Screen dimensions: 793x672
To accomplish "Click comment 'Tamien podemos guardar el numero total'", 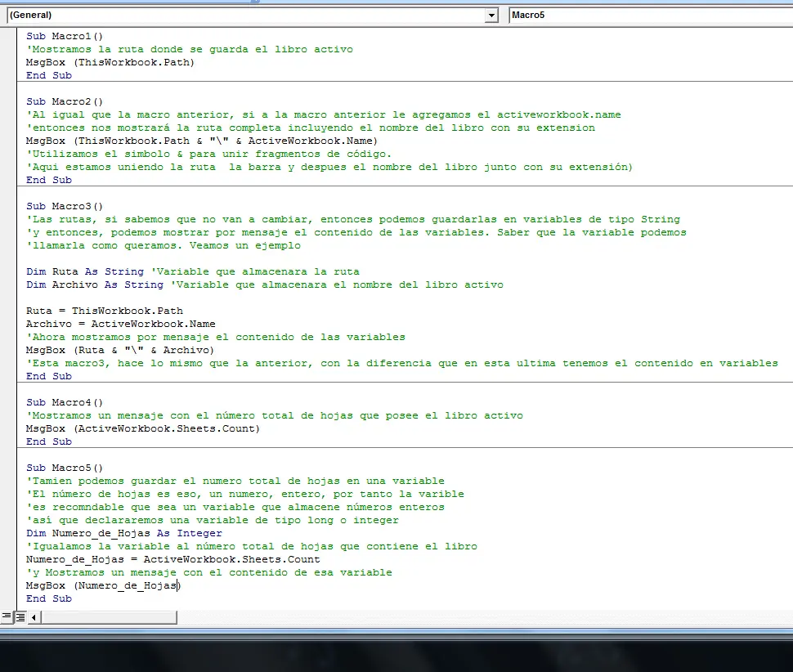I will 235,481.
